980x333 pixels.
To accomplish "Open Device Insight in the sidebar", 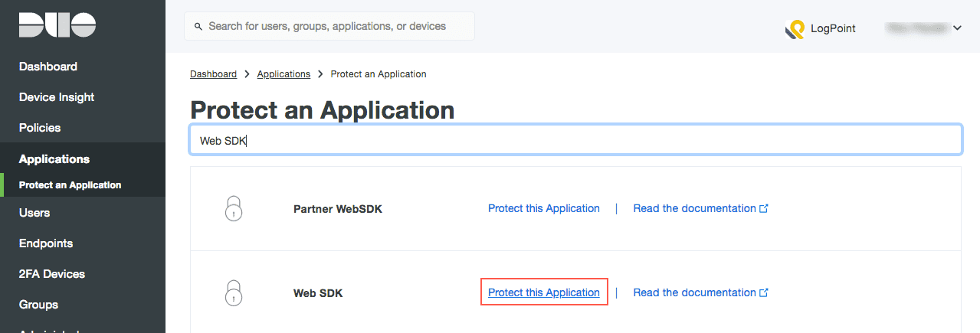I will [57, 97].
